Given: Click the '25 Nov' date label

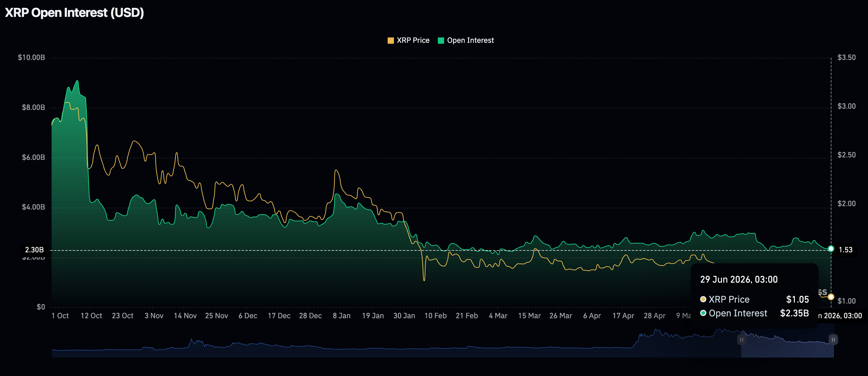Looking at the screenshot, I should 217,316.
